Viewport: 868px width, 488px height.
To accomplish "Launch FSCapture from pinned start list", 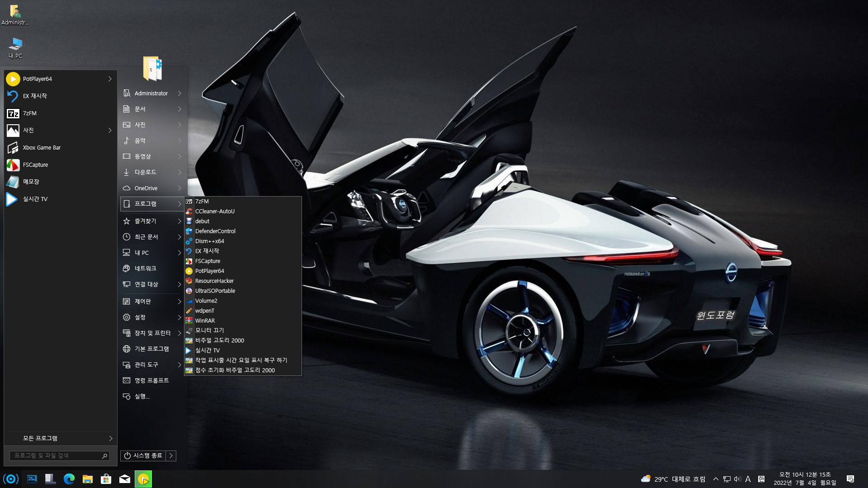I will (x=60, y=165).
